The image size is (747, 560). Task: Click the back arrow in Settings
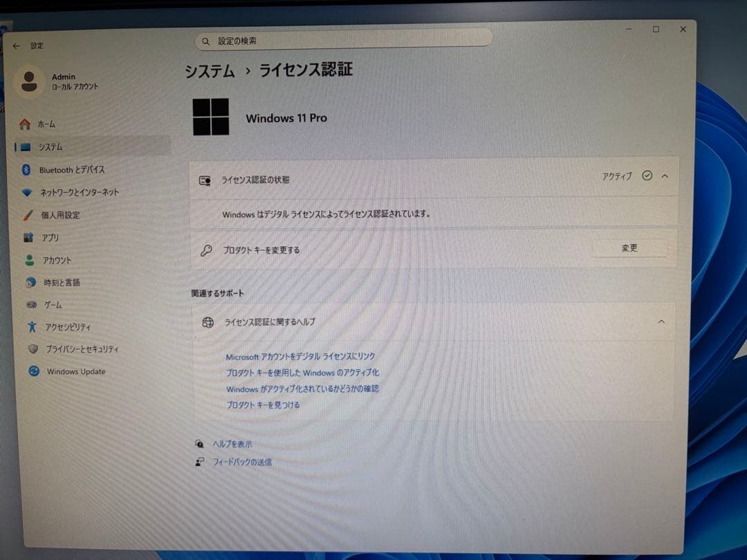click(16, 46)
